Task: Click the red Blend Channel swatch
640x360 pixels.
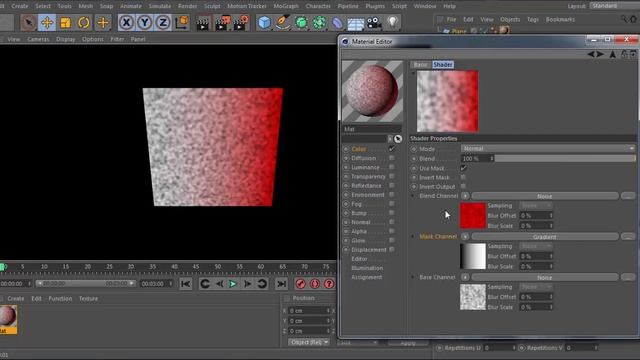Action: tap(473, 215)
